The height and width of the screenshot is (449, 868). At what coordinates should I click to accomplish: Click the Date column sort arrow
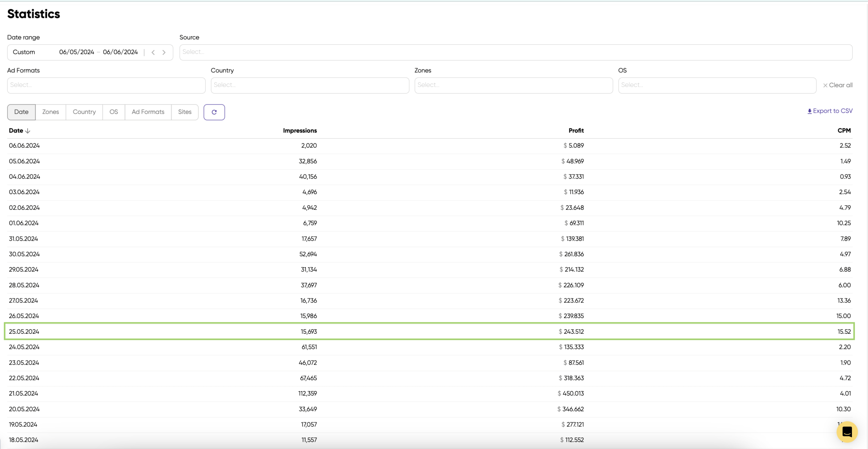click(x=27, y=131)
